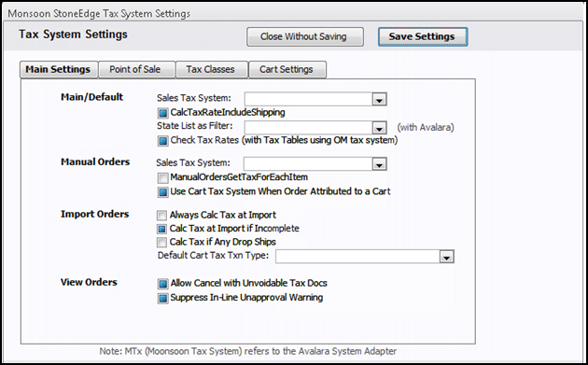Click the "Import Orders" section heading

(x=95, y=214)
